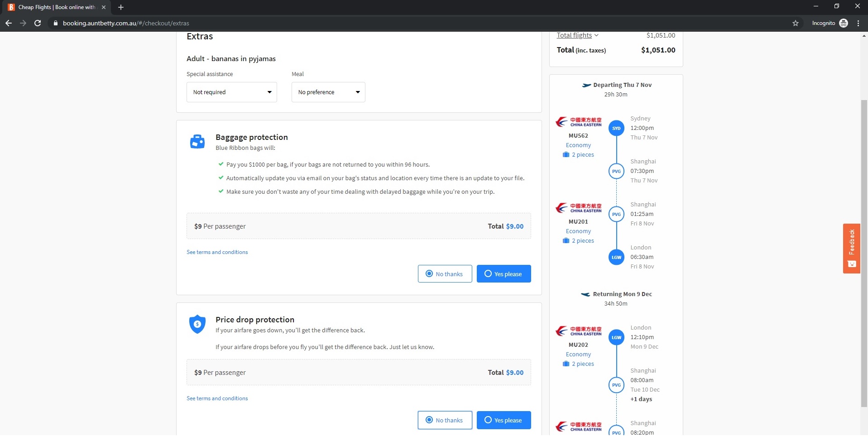Click the China Eastern logo above MU562

click(579, 122)
